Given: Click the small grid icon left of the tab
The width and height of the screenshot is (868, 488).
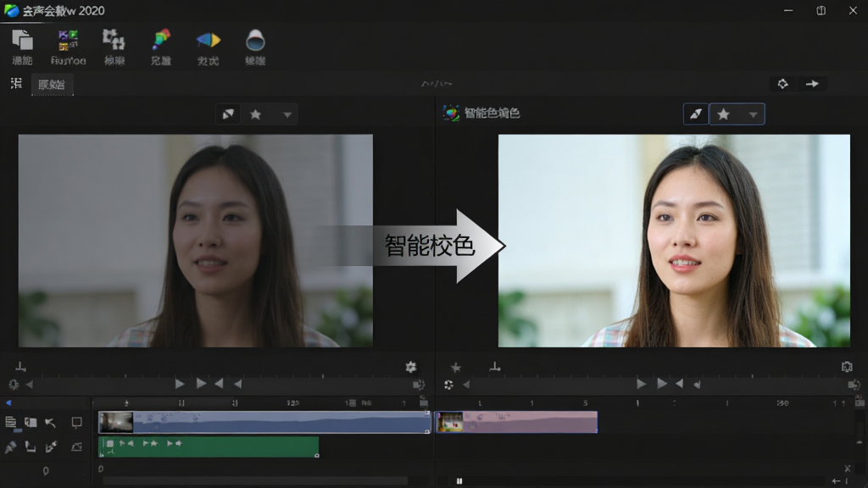Looking at the screenshot, I should point(16,83).
